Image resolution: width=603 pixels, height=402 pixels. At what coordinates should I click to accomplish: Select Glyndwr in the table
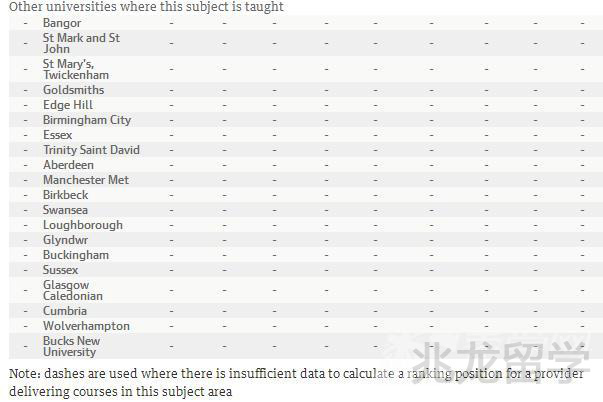click(x=65, y=240)
